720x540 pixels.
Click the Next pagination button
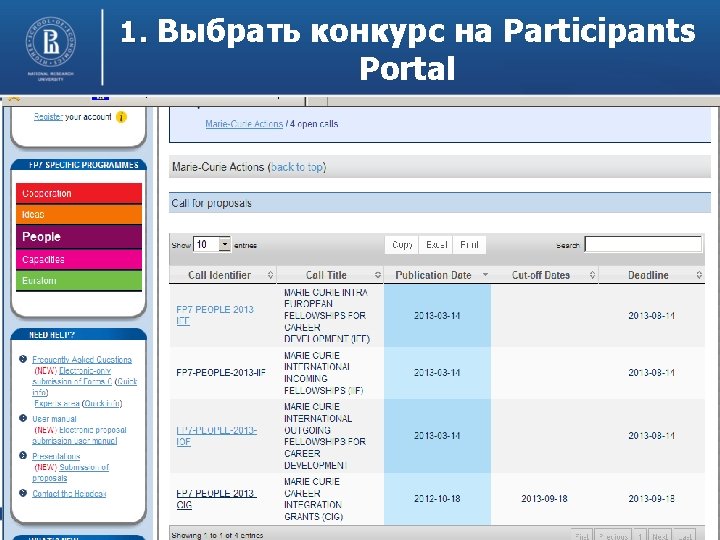pyautogui.click(x=660, y=536)
